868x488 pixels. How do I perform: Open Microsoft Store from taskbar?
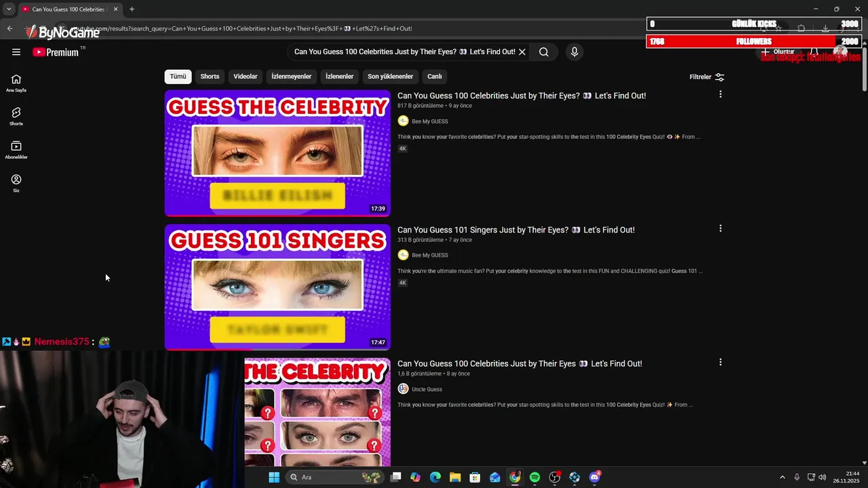coord(475,477)
